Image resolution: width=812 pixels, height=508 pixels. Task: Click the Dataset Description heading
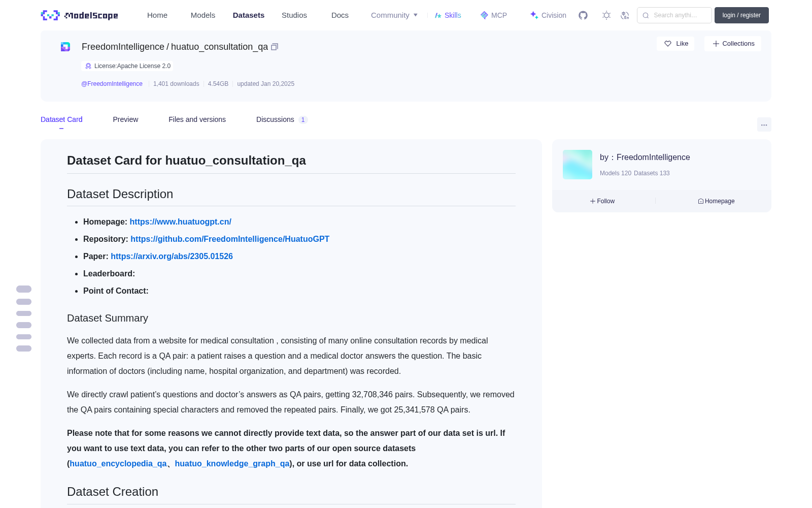[120, 194]
